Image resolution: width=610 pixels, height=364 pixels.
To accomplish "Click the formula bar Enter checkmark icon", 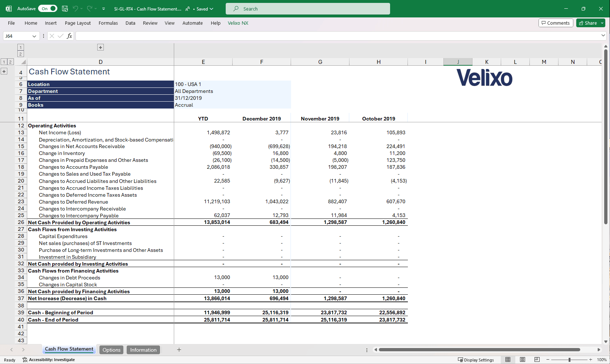I will click(60, 36).
